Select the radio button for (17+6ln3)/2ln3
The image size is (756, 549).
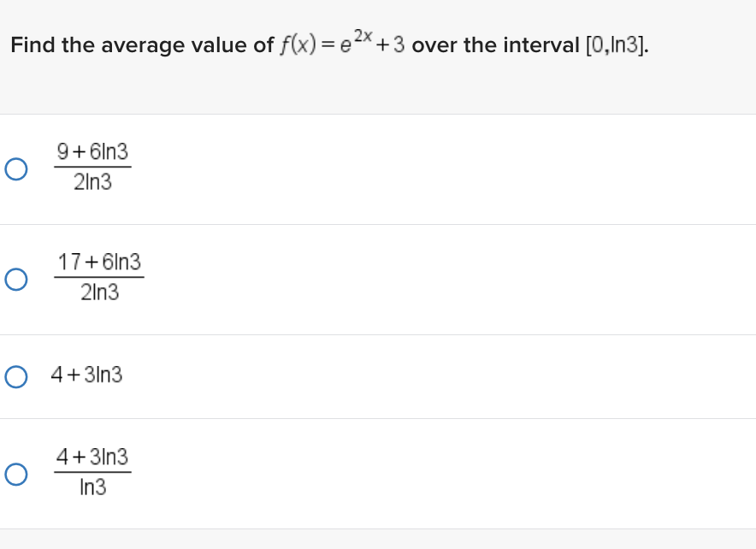tap(16, 278)
